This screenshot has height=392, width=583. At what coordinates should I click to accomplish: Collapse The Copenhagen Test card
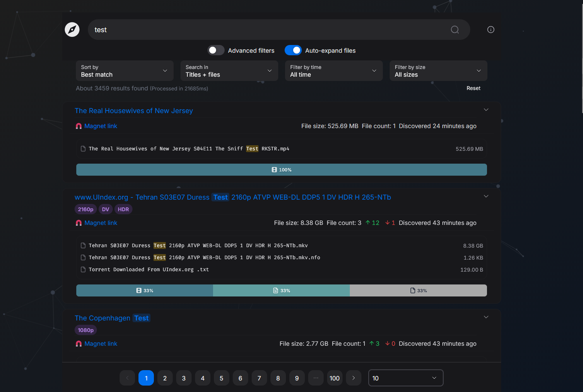486,317
